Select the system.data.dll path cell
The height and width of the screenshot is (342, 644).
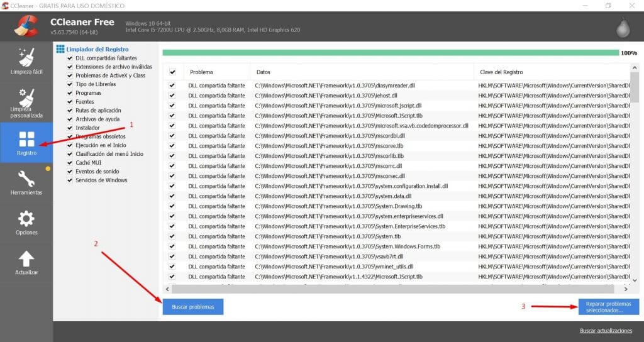click(333, 196)
